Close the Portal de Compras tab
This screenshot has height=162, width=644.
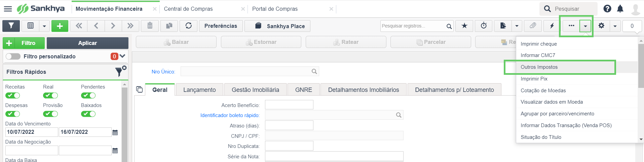pos(331,9)
